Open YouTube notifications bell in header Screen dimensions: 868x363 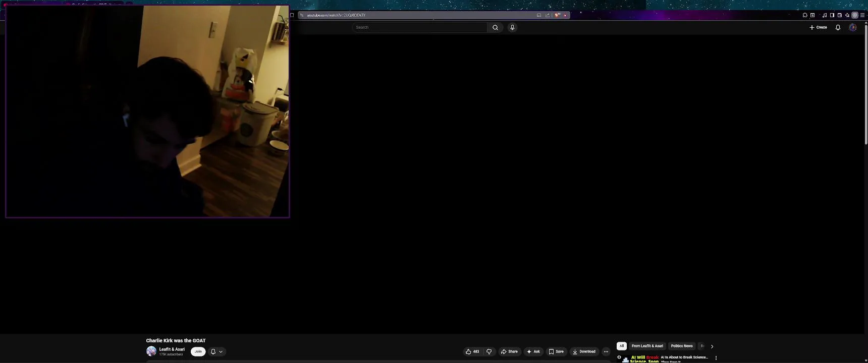click(838, 27)
